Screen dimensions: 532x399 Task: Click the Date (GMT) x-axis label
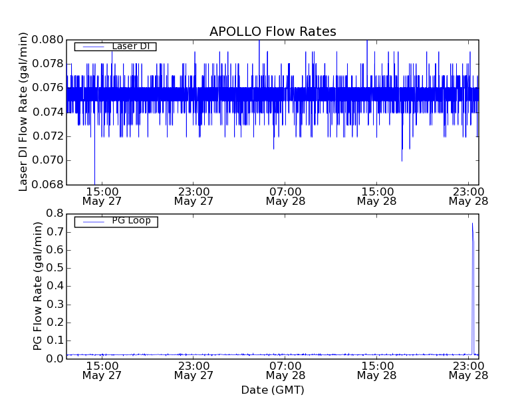pyautogui.click(x=273, y=390)
